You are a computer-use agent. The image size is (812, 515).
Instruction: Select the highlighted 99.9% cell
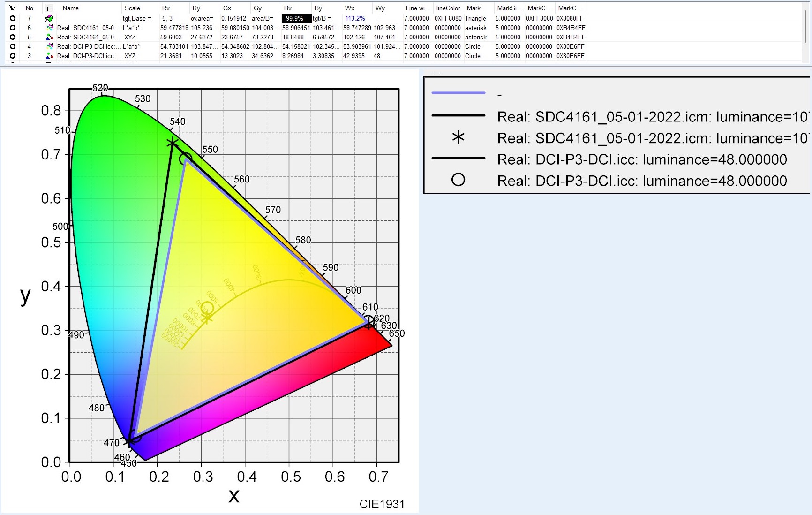296,18
